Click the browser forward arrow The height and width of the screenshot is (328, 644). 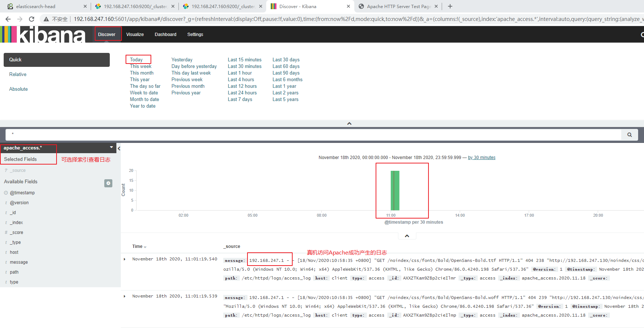click(x=20, y=19)
